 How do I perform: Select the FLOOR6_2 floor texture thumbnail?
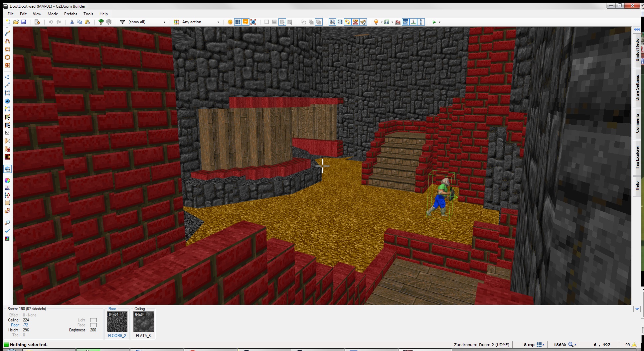pos(117,321)
